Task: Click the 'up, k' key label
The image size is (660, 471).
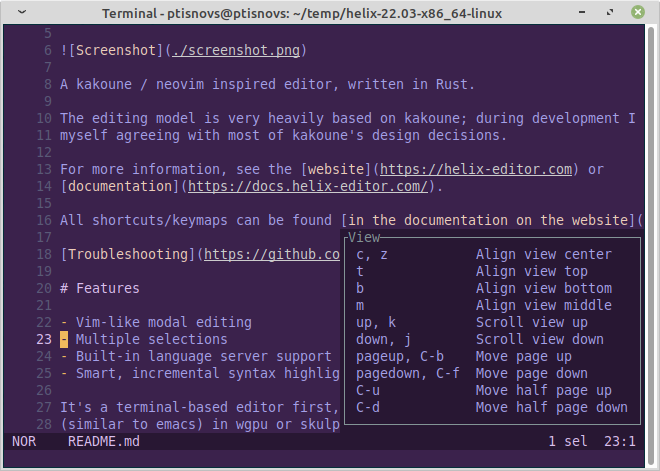Action: [x=376, y=322]
